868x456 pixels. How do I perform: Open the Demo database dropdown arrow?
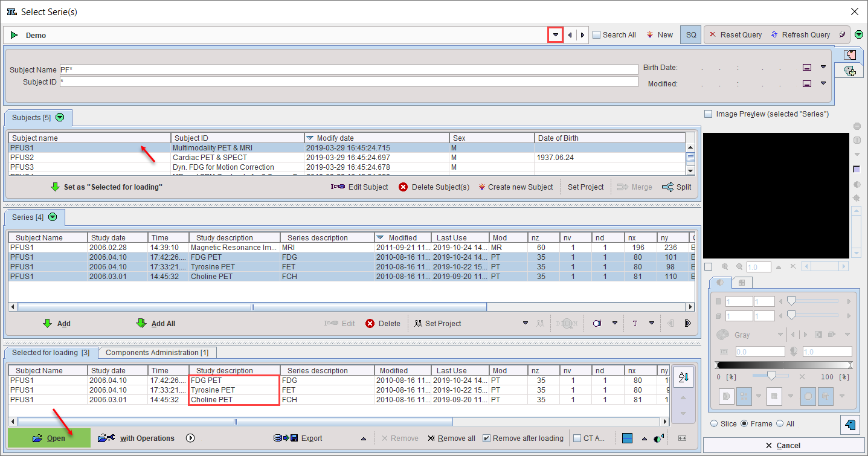pos(555,35)
